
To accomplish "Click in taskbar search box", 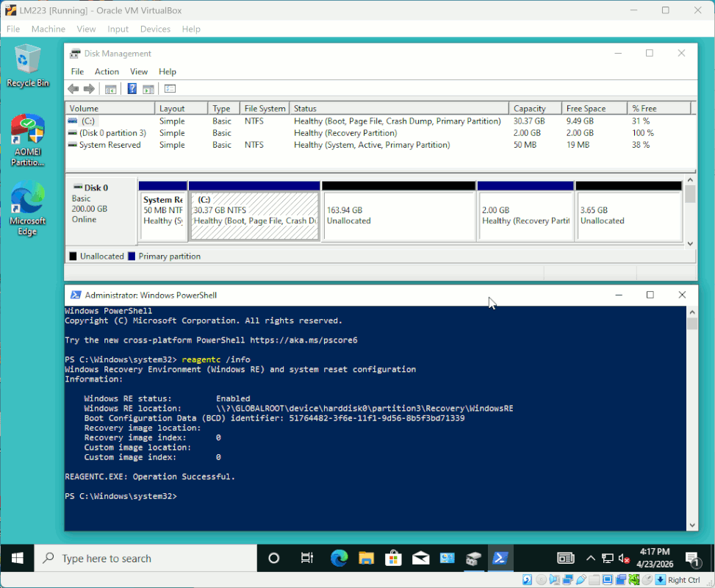I will click(145, 559).
